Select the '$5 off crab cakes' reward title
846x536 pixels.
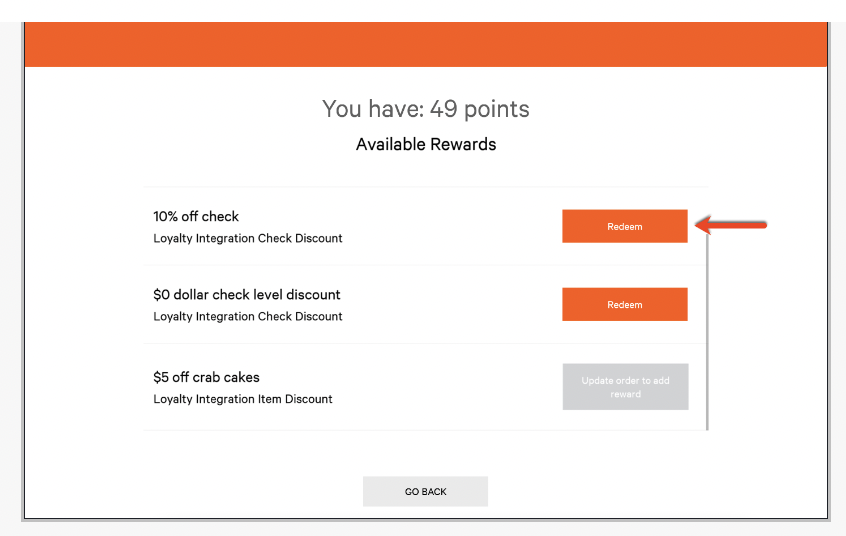pos(206,377)
